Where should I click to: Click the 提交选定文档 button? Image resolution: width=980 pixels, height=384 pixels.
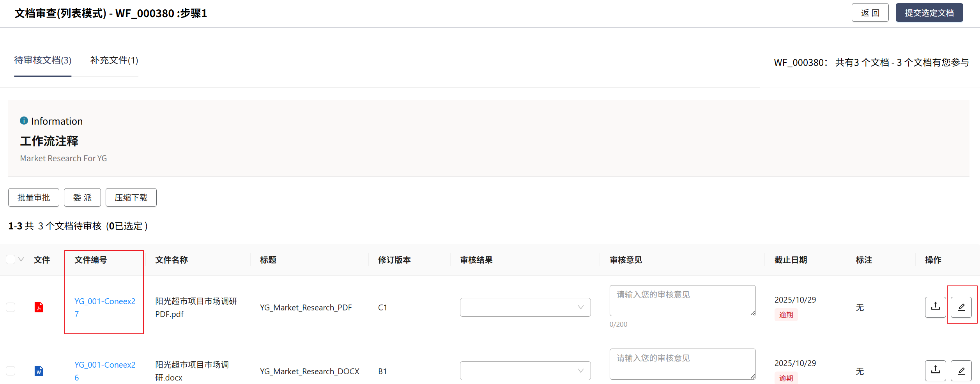[929, 13]
